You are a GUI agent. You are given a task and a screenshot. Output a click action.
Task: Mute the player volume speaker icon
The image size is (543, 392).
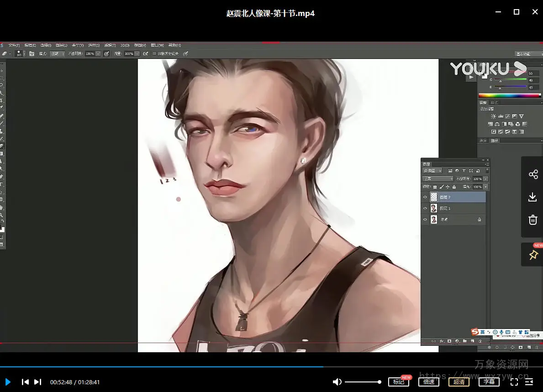[337, 382]
